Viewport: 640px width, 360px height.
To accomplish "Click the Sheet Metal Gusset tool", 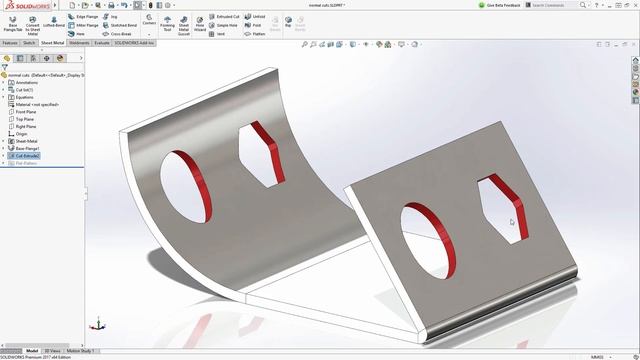I will tap(184, 26).
